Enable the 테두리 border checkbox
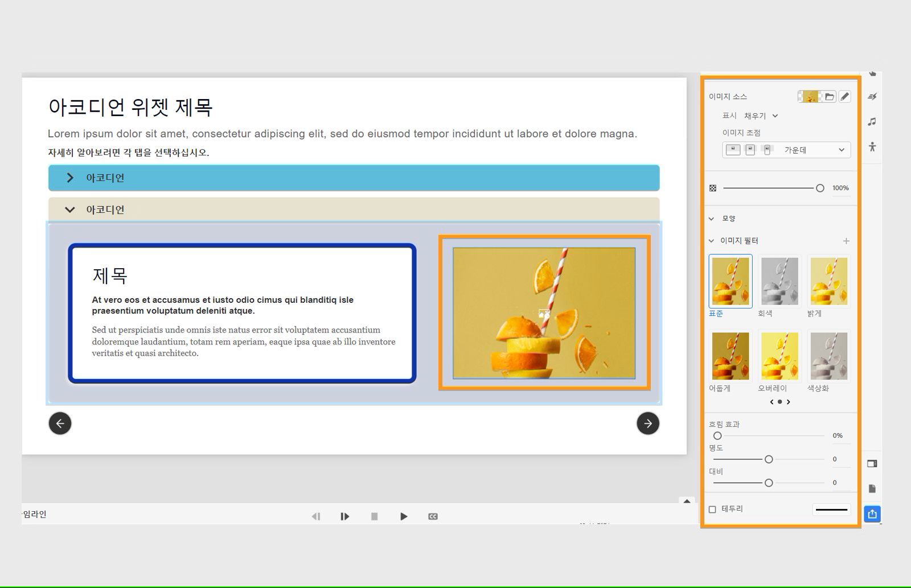 pyautogui.click(x=712, y=509)
